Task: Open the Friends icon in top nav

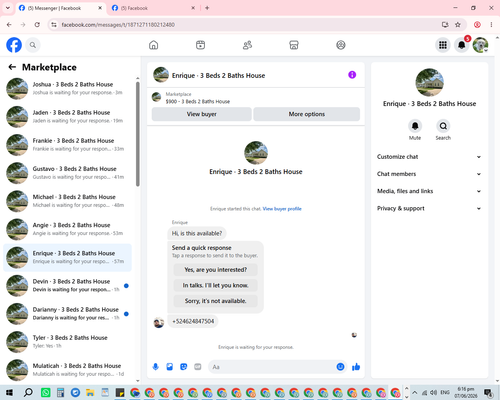Action: pos(247,45)
